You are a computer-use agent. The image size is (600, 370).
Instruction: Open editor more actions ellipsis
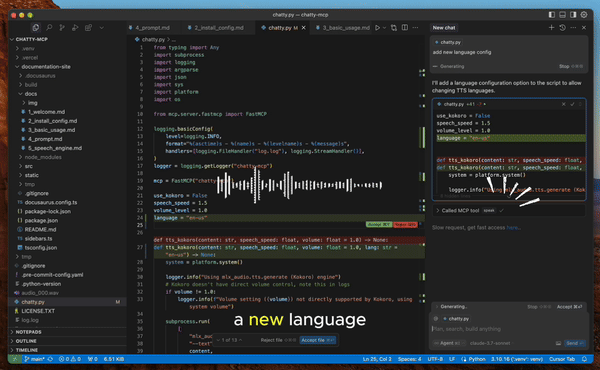click(416, 28)
